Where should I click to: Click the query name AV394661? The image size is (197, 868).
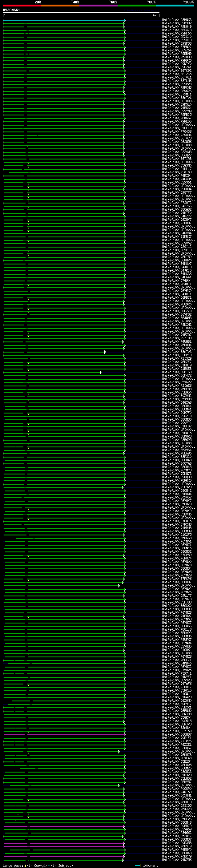pos(11,10)
